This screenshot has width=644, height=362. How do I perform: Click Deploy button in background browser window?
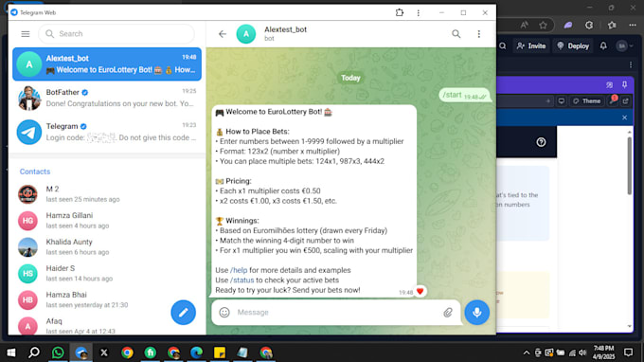573,46
